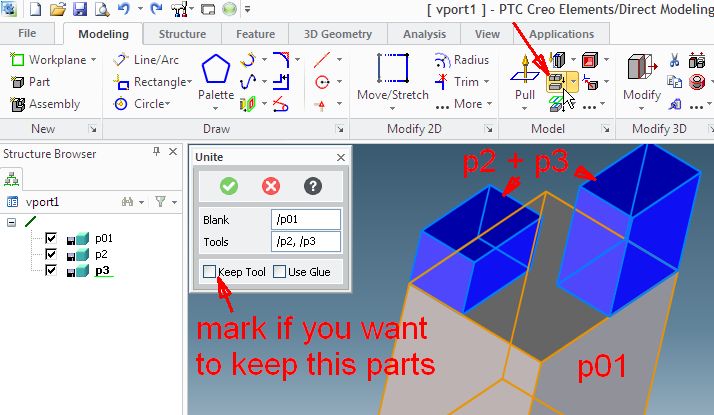Switch to the Applications tab
714x415 pixels.
pos(561,34)
